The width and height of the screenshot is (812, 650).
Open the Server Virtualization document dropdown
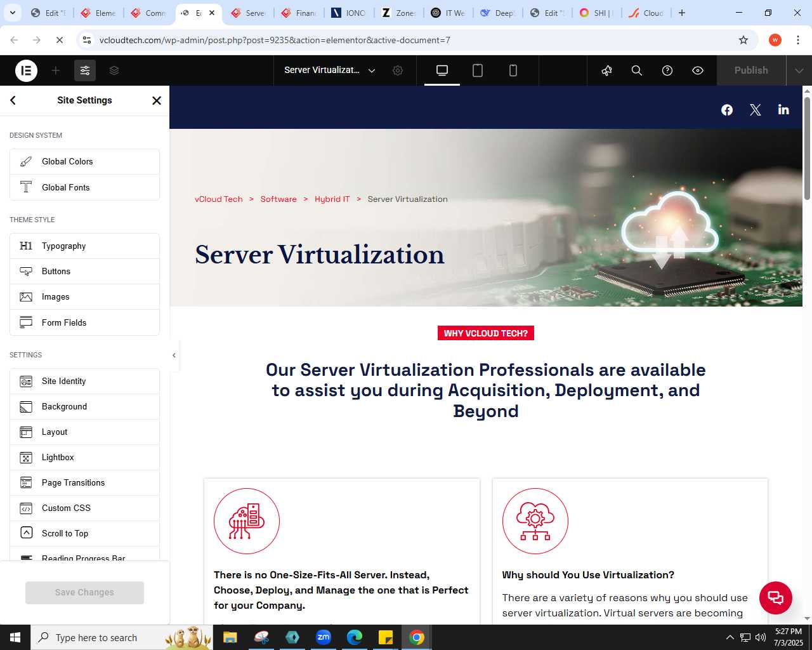[330, 70]
